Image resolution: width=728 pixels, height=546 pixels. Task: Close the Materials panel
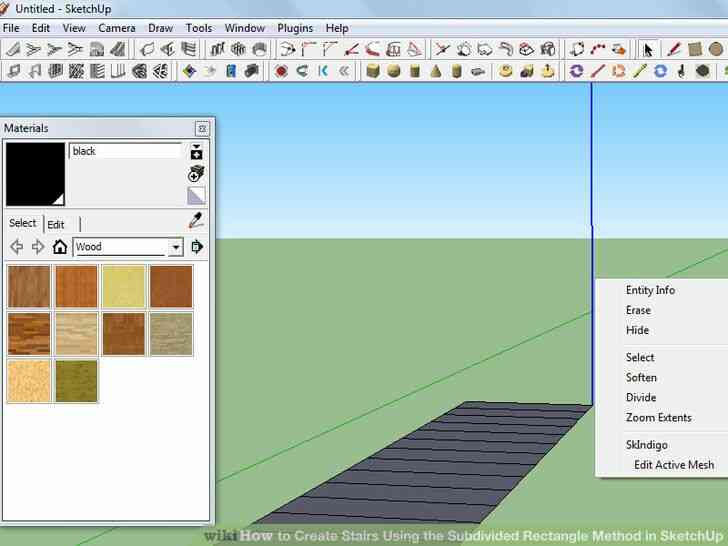[202, 128]
